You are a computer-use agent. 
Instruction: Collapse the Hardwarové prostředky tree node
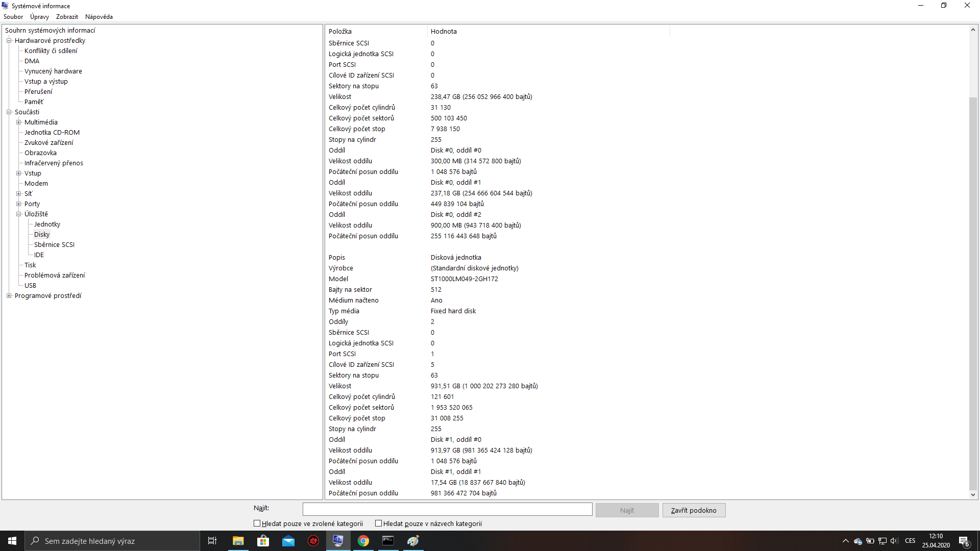click(x=9, y=41)
